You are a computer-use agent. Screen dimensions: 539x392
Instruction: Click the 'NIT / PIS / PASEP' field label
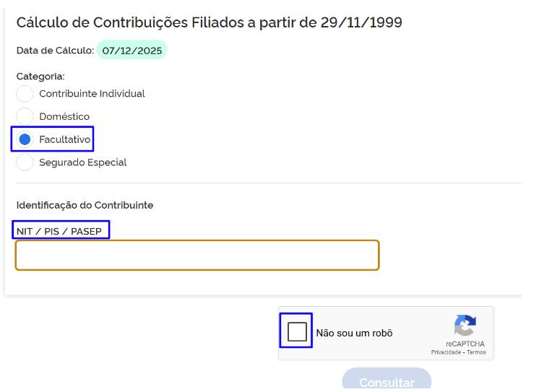click(59, 232)
